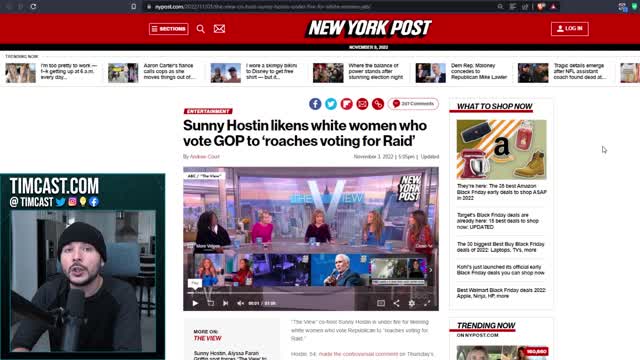This screenshot has height=360, width=640.
Task: Open the reader mode icon in address bar
Action: (x=513, y=7)
